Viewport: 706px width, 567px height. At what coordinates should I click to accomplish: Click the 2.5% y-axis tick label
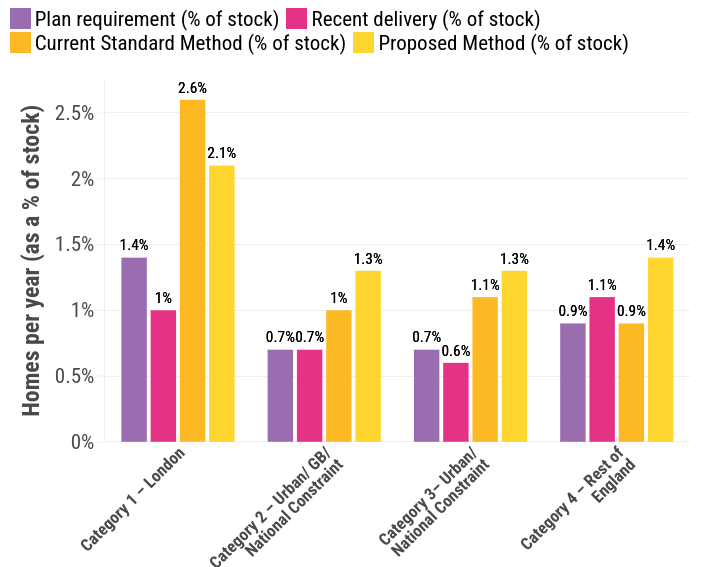[x=75, y=113]
